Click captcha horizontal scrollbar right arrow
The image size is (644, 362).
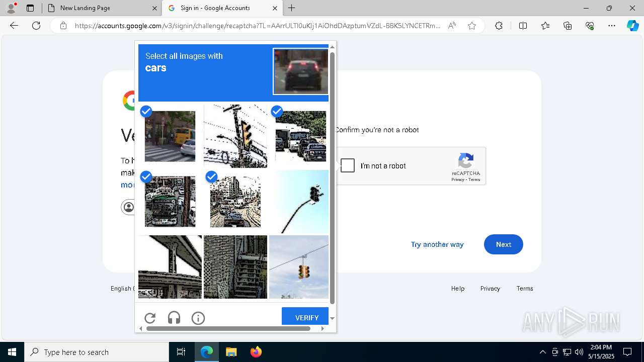click(x=323, y=328)
